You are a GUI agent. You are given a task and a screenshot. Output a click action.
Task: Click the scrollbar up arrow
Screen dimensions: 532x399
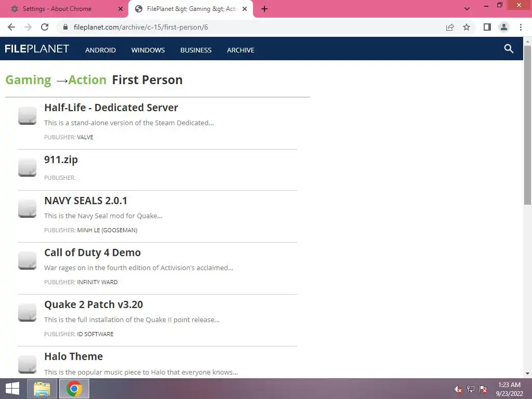pos(527,42)
